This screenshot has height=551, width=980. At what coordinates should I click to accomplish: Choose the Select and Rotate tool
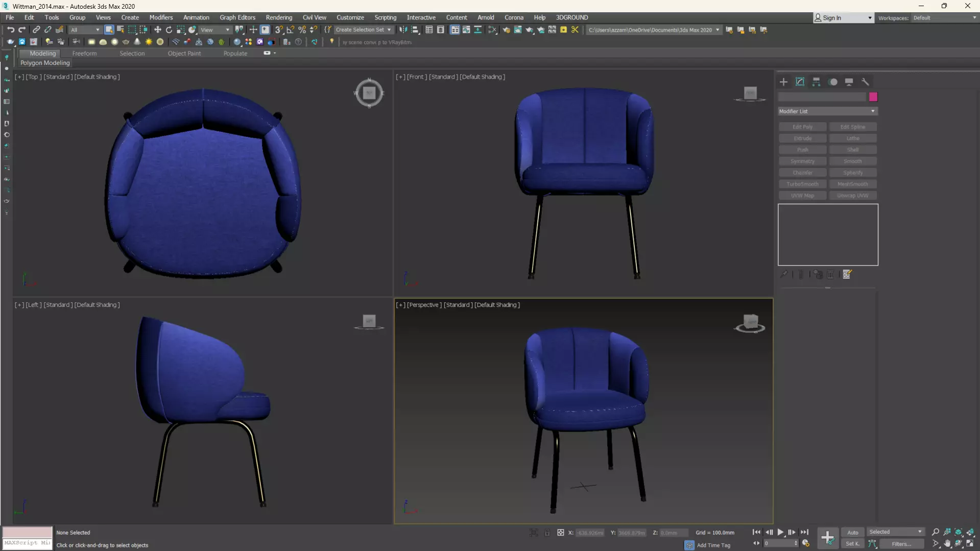tap(169, 30)
